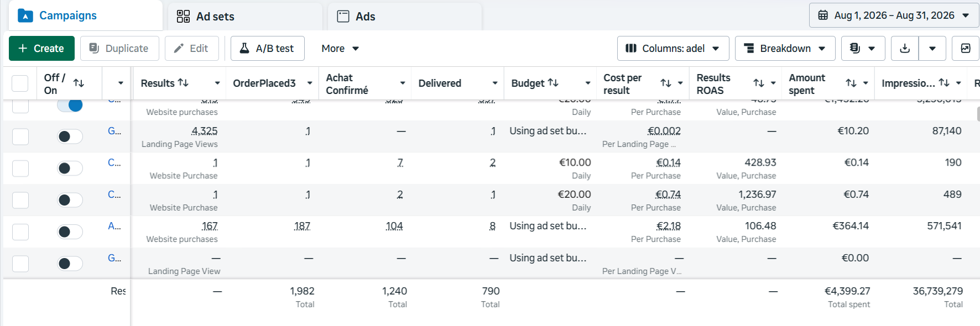Switch to the Ads tab
Screen dimensions: 980x326
click(x=405, y=17)
